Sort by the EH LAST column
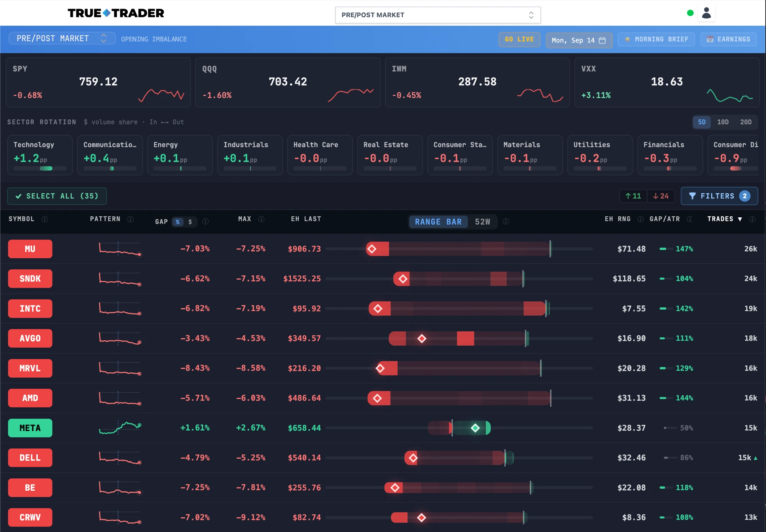 coord(306,219)
